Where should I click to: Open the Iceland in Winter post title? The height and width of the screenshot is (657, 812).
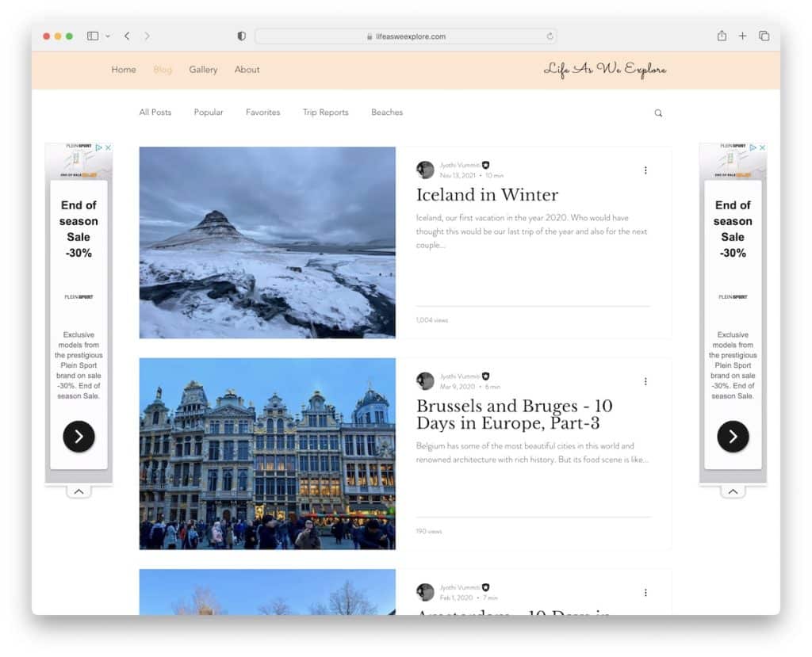click(x=488, y=195)
